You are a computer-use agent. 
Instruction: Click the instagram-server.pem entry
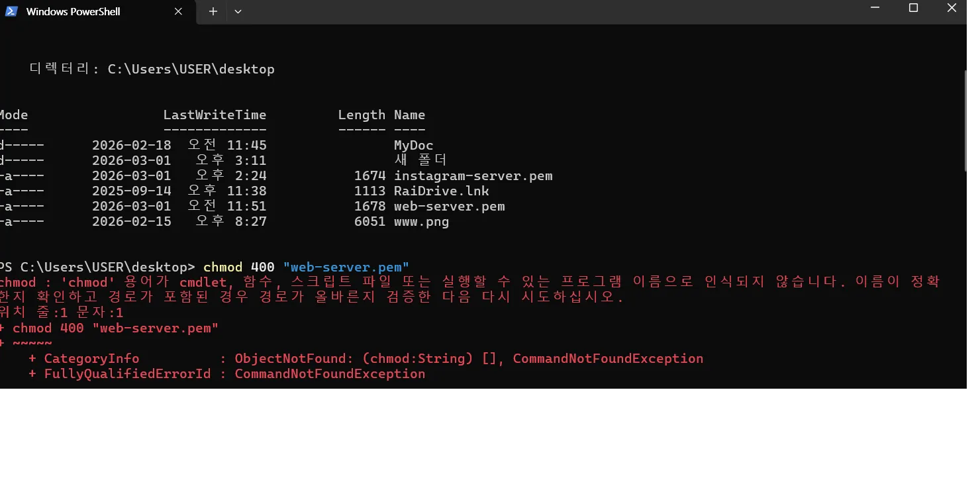tap(473, 175)
